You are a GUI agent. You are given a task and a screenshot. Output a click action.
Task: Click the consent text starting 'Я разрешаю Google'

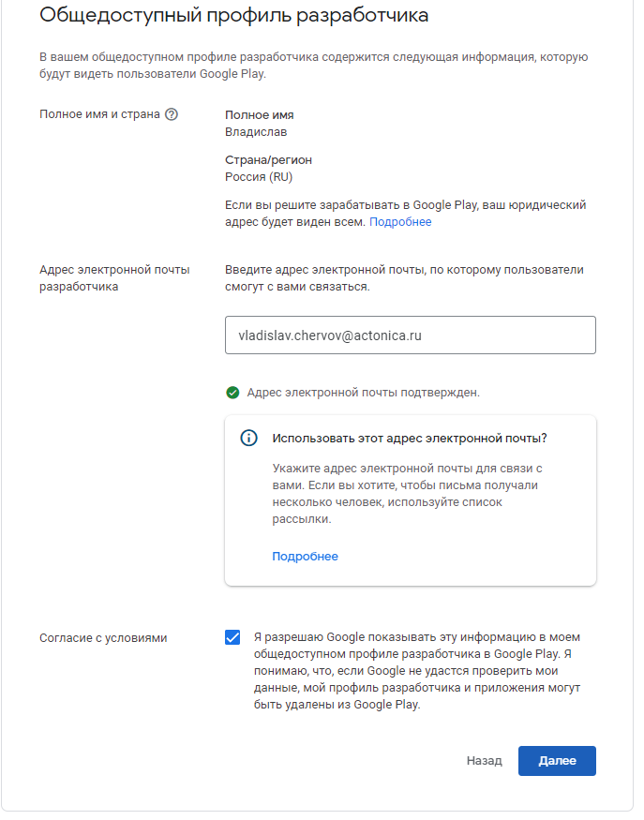coord(417,670)
